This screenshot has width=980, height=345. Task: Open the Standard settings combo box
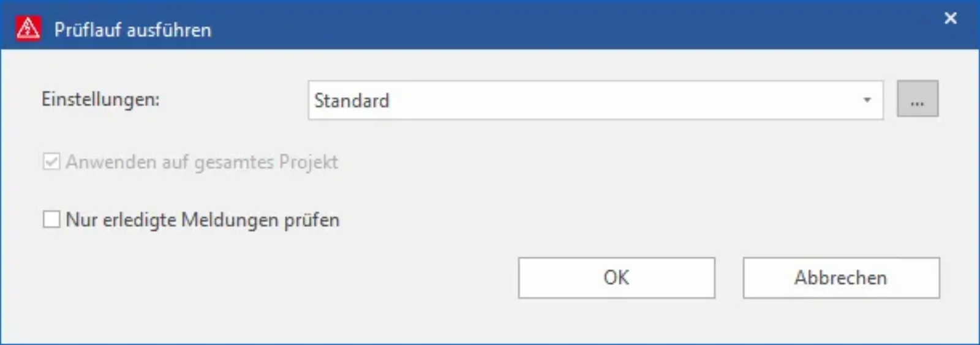(x=595, y=100)
